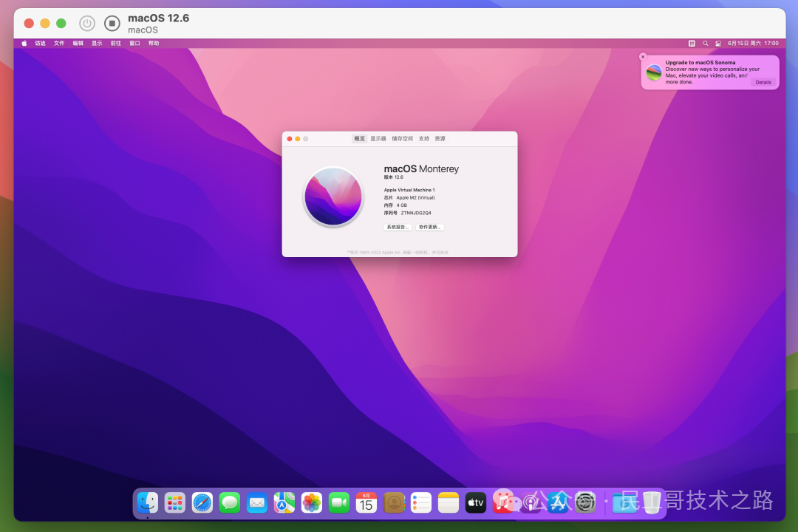798x532 pixels.
Task: Launch FaceTime from the Dock
Action: click(x=339, y=503)
